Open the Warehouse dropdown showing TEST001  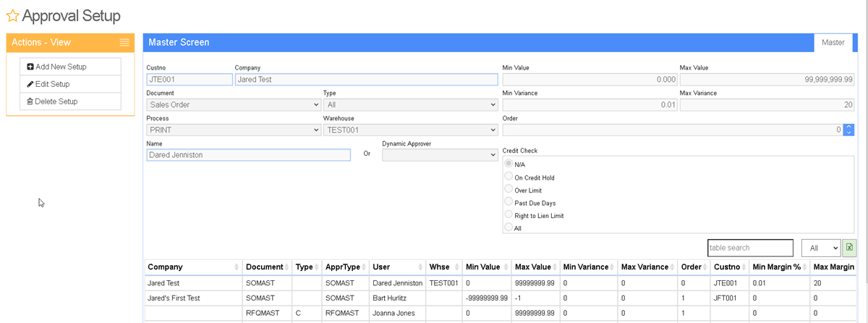coord(410,130)
